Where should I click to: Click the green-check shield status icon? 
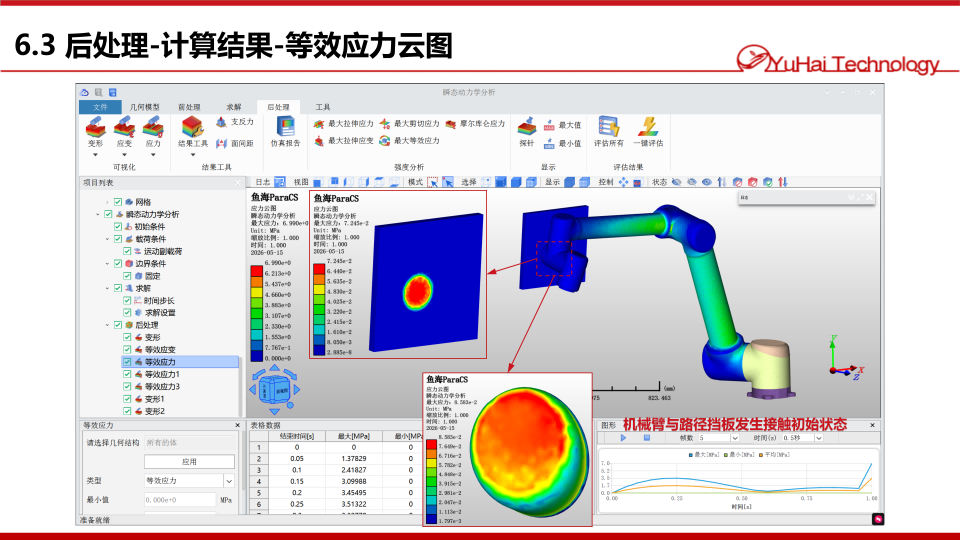click(x=768, y=182)
